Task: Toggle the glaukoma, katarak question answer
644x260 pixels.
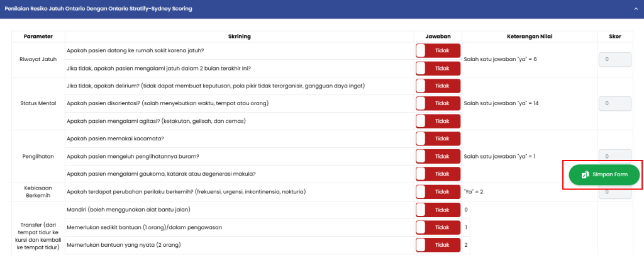Action: 438,174
